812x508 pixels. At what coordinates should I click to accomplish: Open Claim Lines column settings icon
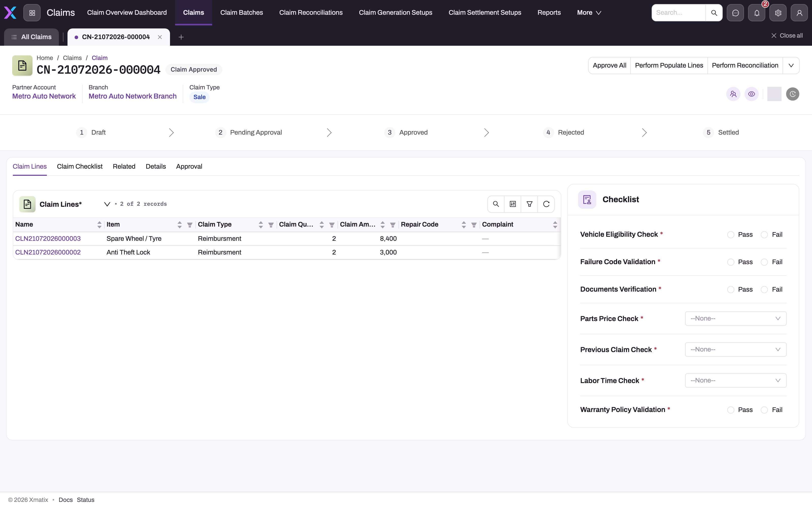pos(512,204)
